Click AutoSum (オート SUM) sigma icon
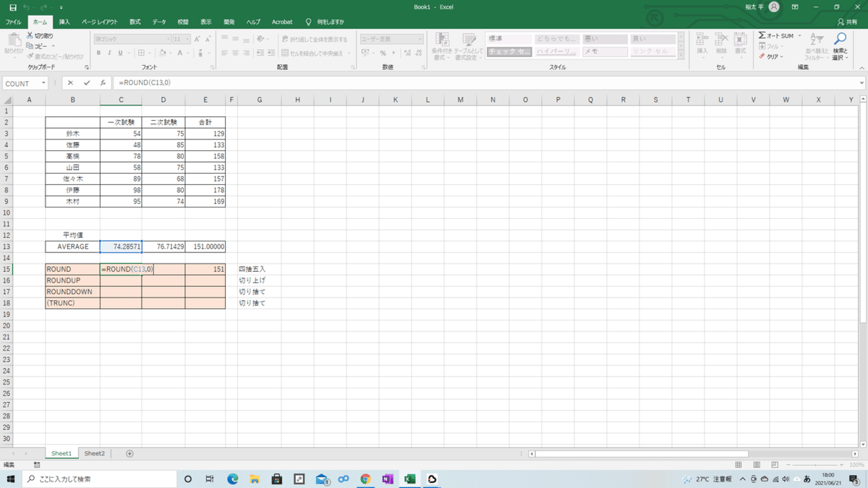Viewport: 868px width, 488px height. coord(762,35)
